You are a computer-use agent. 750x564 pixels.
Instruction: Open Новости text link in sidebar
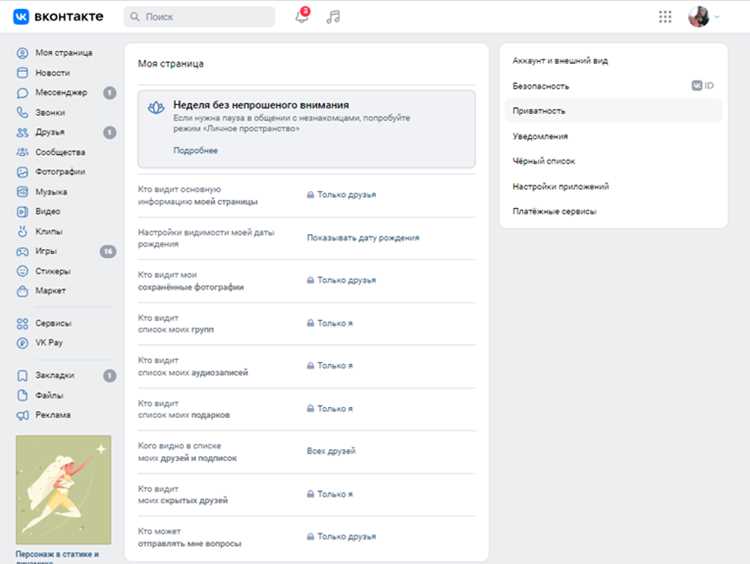pyautogui.click(x=53, y=73)
